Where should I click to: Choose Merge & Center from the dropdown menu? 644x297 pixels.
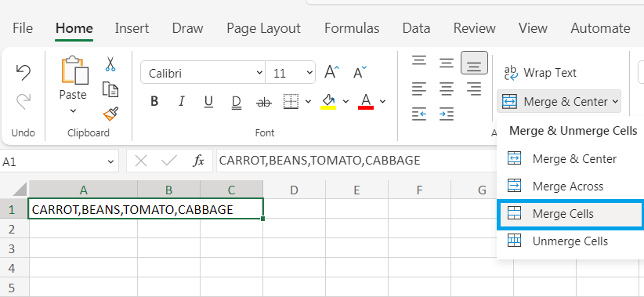[570, 158]
